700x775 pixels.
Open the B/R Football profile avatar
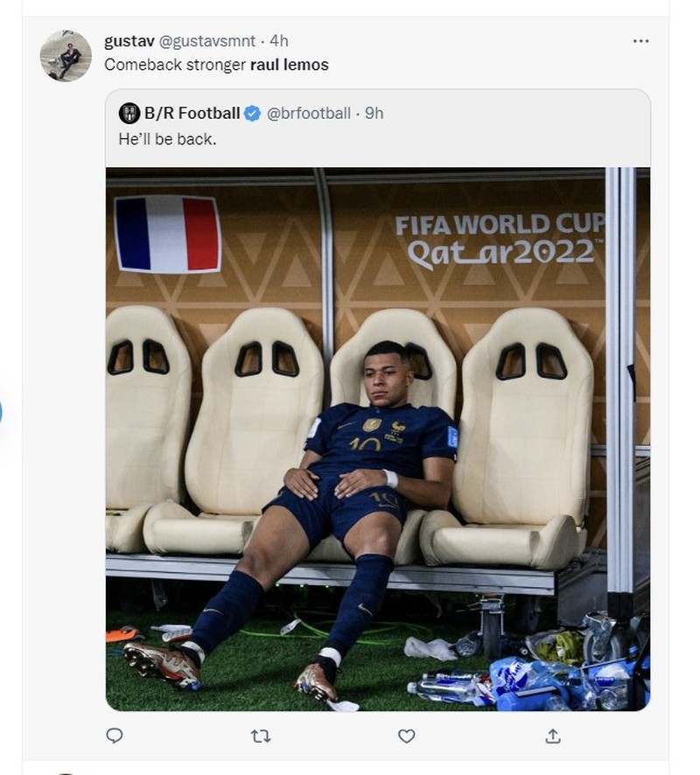tap(128, 112)
